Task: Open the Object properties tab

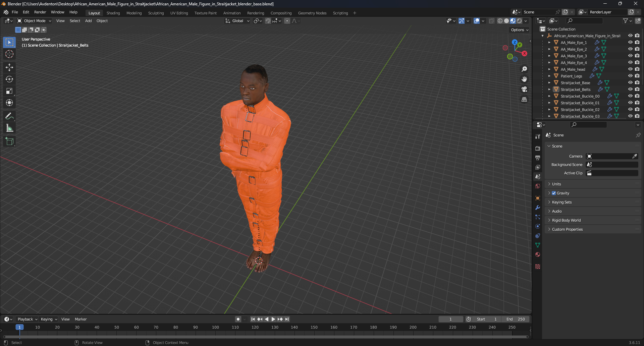Action: 538,198
